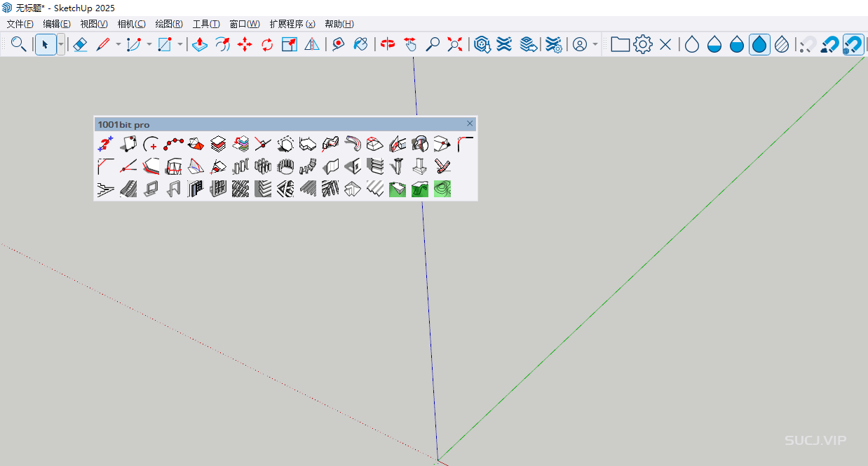This screenshot has height=466, width=868.
Task: Activate the Orbit camera tool
Action: pos(388,44)
